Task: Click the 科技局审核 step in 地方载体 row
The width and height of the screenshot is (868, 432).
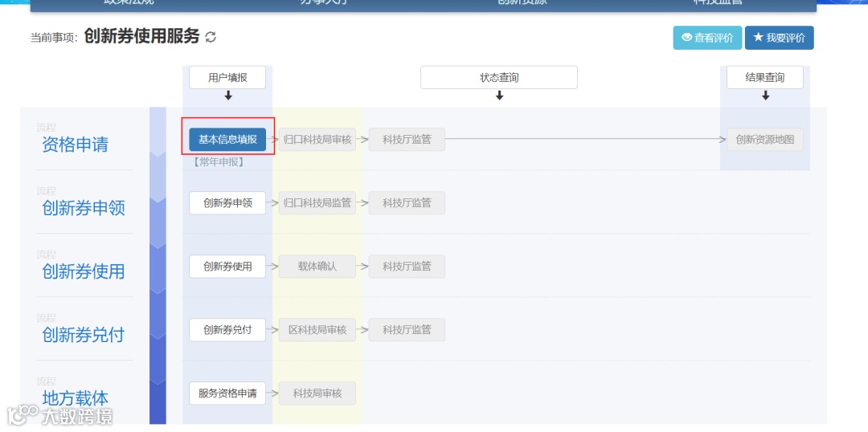Action: point(317,393)
